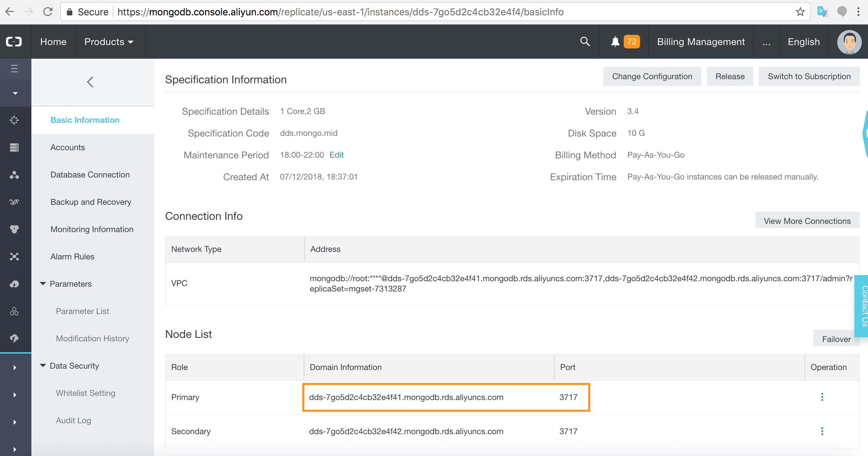Click the Release button
The height and width of the screenshot is (456, 868).
tap(730, 76)
